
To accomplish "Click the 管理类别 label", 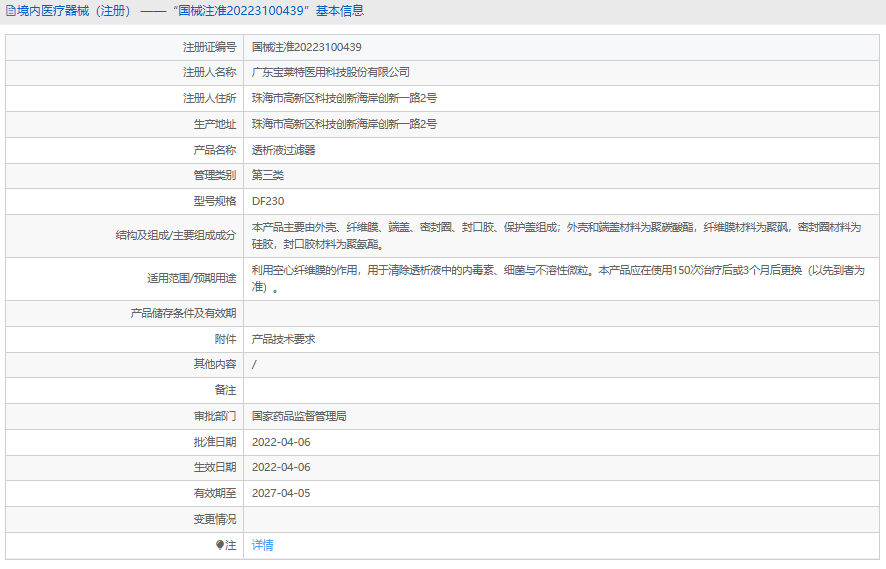I will (215, 176).
